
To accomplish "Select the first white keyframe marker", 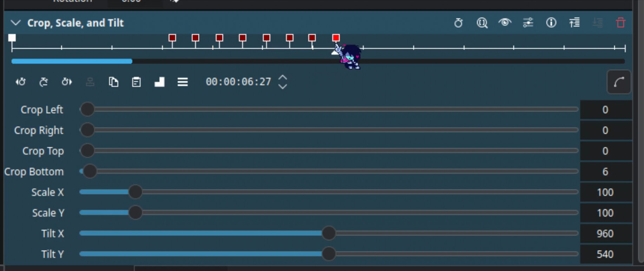I will (12, 38).
